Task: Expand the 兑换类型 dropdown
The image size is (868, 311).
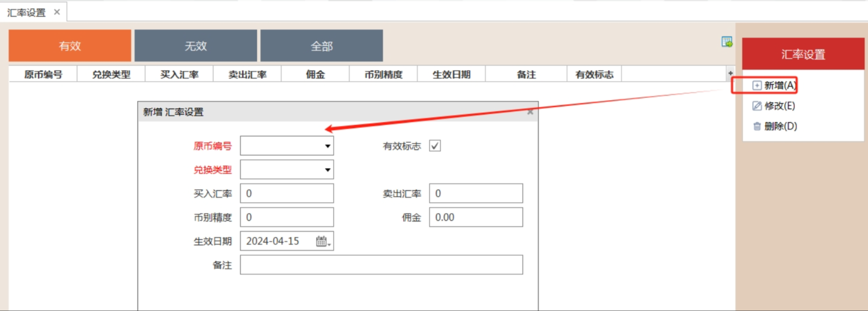Action: coord(327,170)
